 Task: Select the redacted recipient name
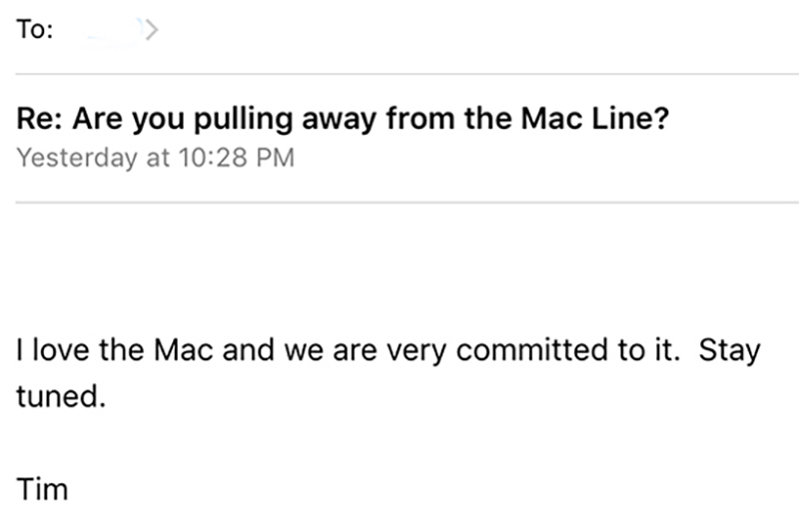click(108, 31)
